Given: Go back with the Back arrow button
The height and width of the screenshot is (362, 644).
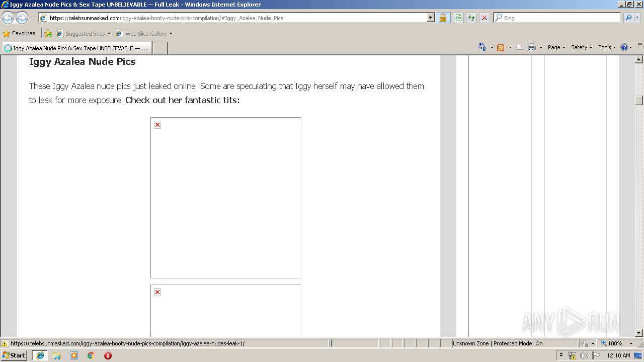Looking at the screenshot, I should [8, 18].
